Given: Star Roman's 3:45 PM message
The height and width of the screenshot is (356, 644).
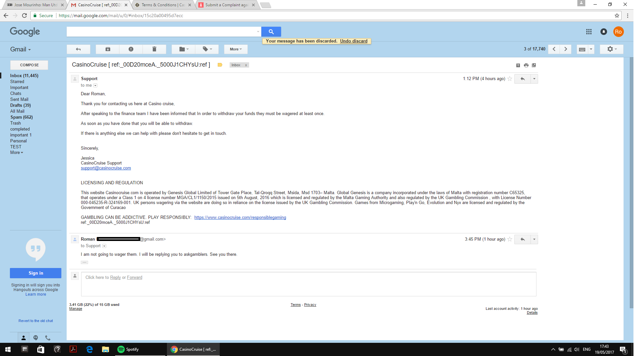Looking at the screenshot, I should pyautogui.click(x=510, y=239).
